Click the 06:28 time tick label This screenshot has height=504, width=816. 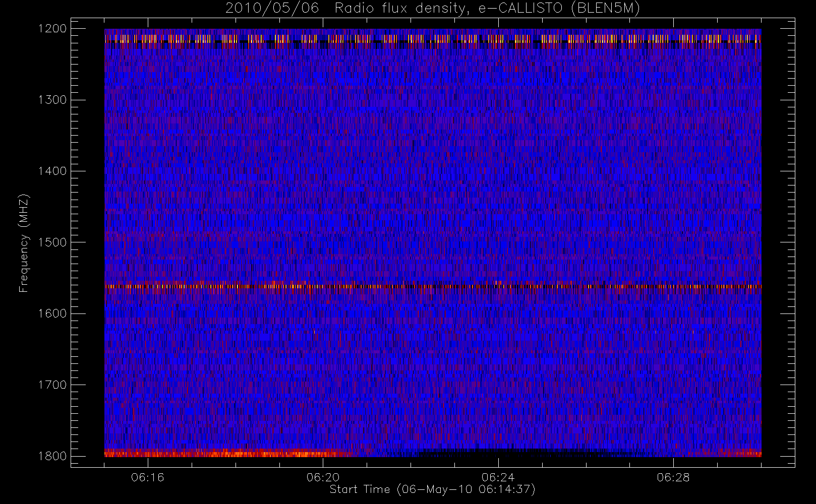pyautogui.click(x=673, y=477)
